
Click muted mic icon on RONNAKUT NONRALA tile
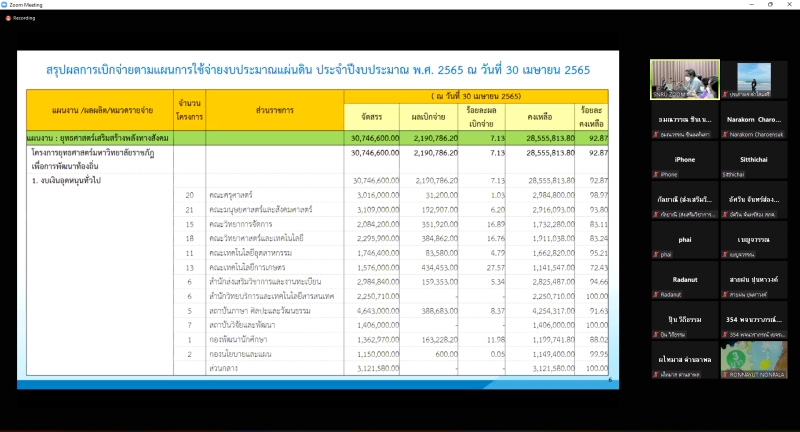pyautogui.click(x=726, y=376)
